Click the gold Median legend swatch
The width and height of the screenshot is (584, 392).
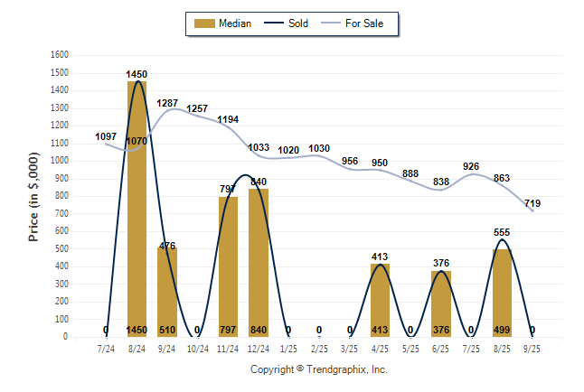tap(204, 23)
